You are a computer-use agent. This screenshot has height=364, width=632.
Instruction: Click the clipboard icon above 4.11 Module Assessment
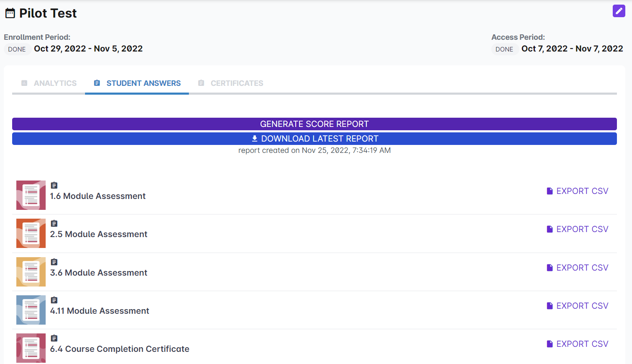(x=54, y=300)
